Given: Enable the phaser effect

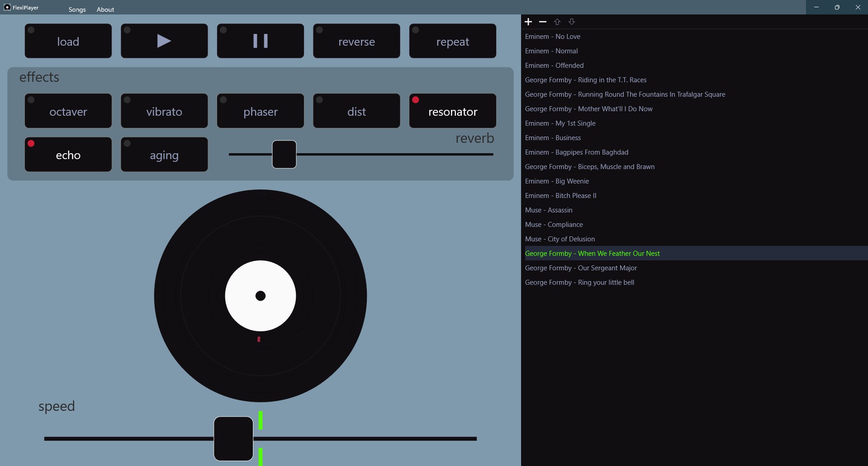Looking at the screenshot, I should (x=260, y=111).
